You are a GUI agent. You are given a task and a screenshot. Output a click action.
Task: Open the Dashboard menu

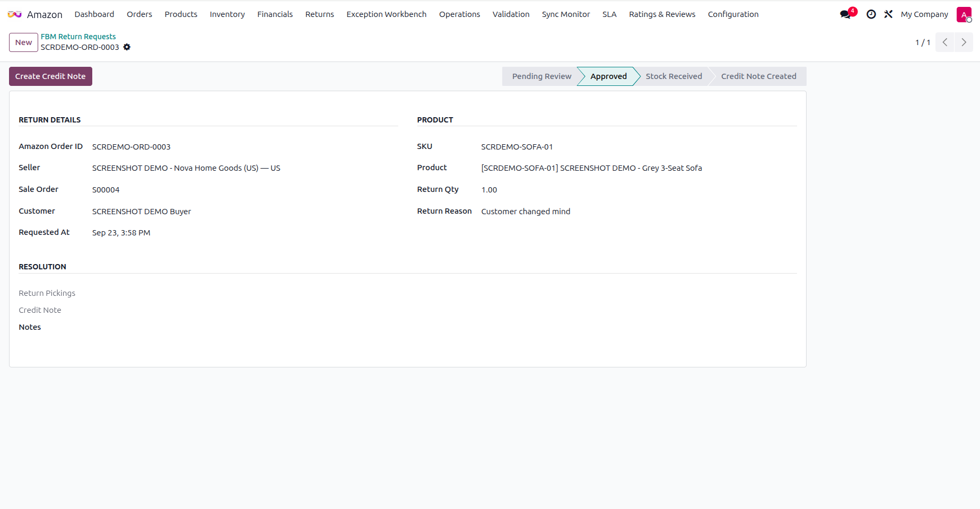tap(94, 14)
